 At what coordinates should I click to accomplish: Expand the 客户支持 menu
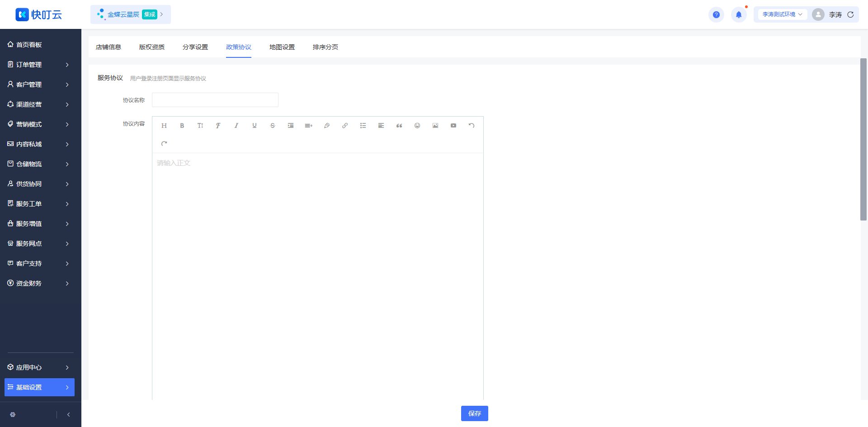[39, 263]
